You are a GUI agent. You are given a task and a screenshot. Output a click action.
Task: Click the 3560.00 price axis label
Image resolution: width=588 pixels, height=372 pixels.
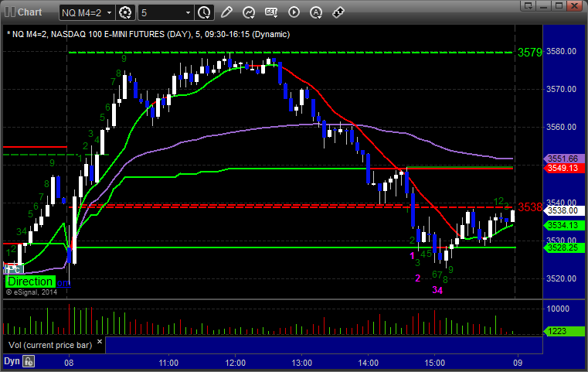click(x=562, y=127)
